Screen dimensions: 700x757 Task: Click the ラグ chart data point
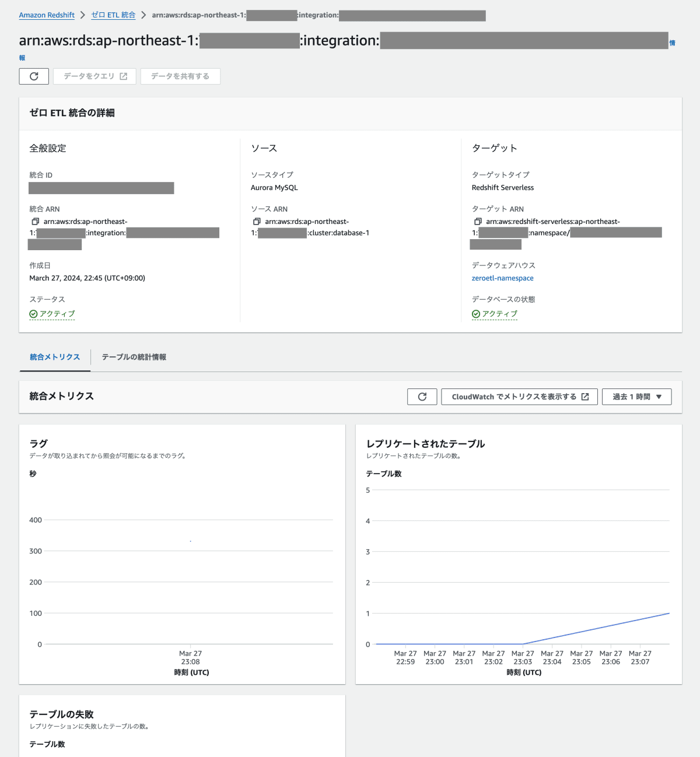pyautogui.click(x=191, y=541)
